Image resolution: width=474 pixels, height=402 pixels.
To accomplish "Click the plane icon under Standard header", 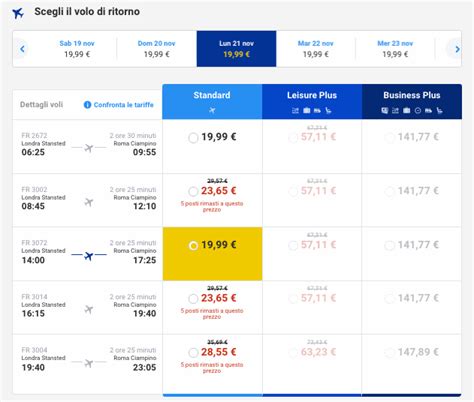I will 212,110.
